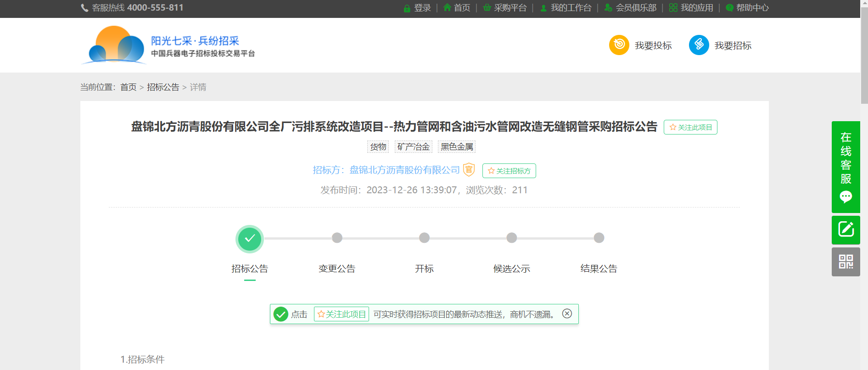Click the 我要招标 link
The height and width of the screenshot is (370, 868).
click(733, 45)
